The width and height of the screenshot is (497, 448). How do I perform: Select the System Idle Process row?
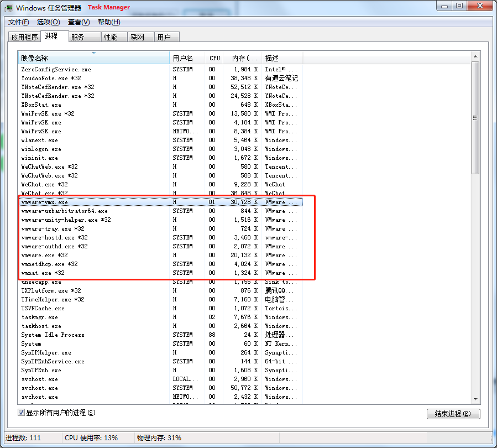[160, 335]
